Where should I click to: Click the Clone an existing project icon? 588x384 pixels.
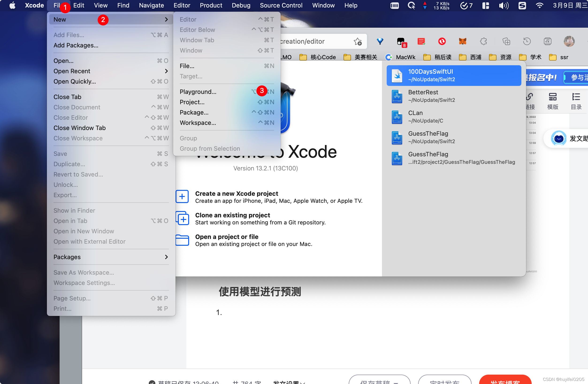182,218
